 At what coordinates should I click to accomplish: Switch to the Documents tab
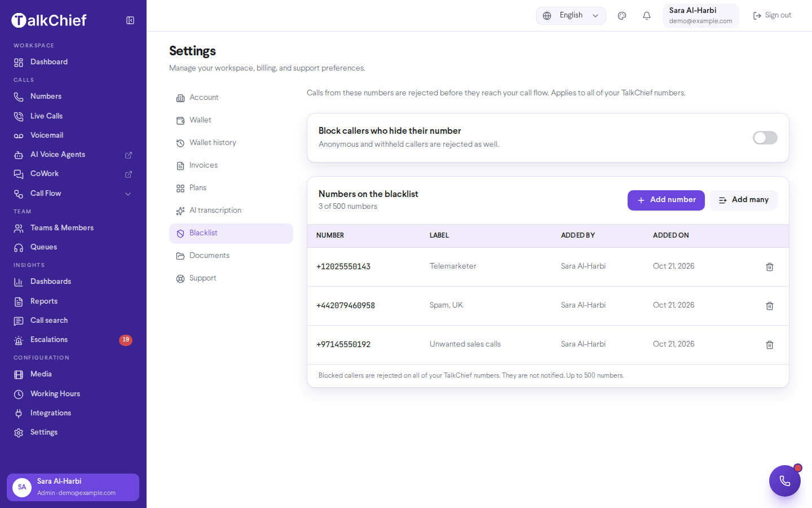coord(231,256)
